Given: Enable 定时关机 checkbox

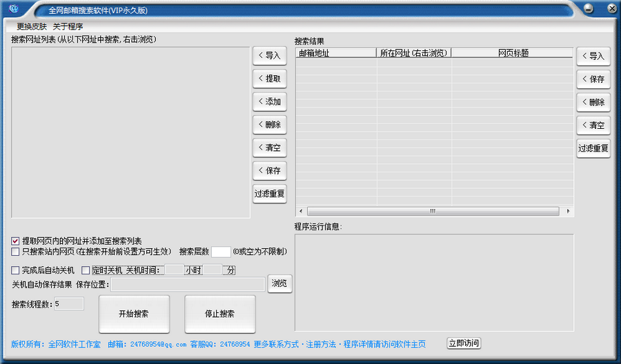Looking at the screenshot, I should [86, 270].
